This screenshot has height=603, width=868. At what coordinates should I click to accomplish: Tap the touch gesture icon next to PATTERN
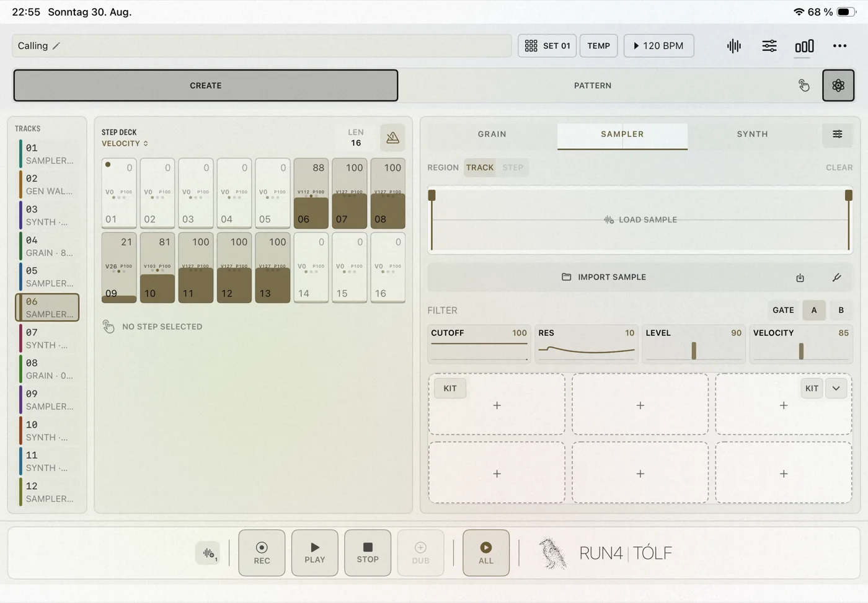coord(804,86)
